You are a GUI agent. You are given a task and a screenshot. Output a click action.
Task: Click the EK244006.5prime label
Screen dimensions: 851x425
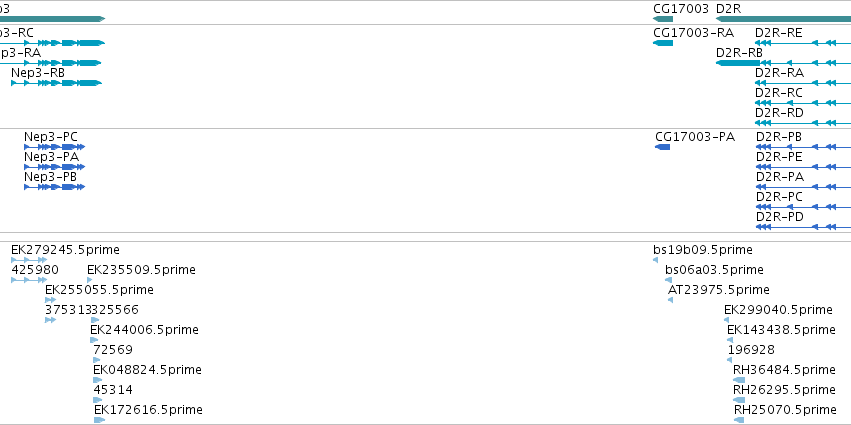point(144,329)
